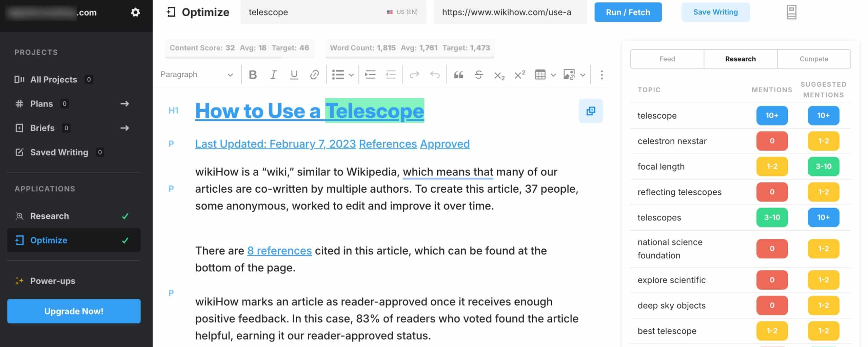The width and height of the screenshot is (868, 347).
Task: Apply italic formatting
Action: click(x=273, y=75)
